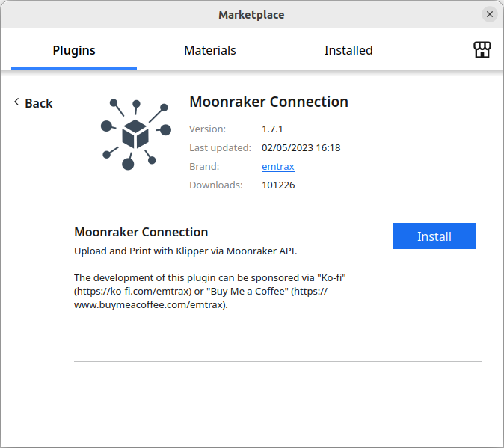Go back using the Back chevron

coord(16,102)
